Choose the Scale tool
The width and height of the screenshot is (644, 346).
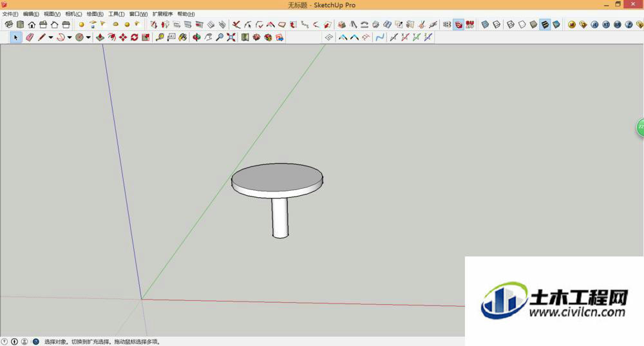coord(146,37)
